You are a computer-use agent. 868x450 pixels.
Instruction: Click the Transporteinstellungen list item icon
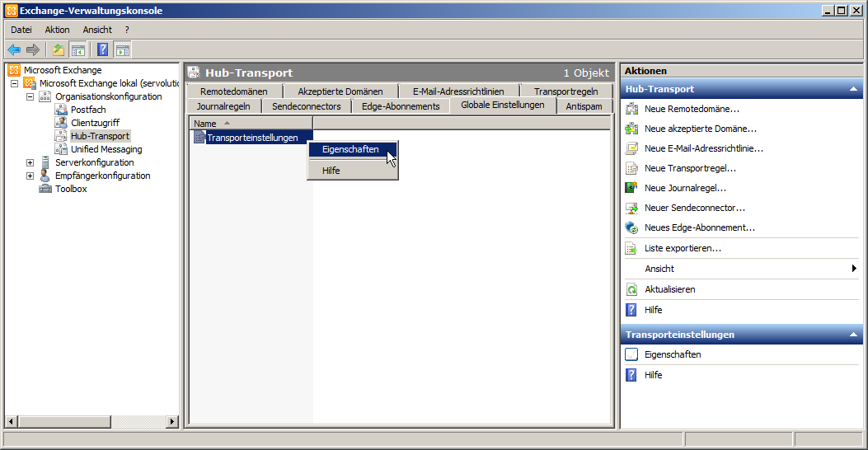pyautogui.click(x=199, y=138)
